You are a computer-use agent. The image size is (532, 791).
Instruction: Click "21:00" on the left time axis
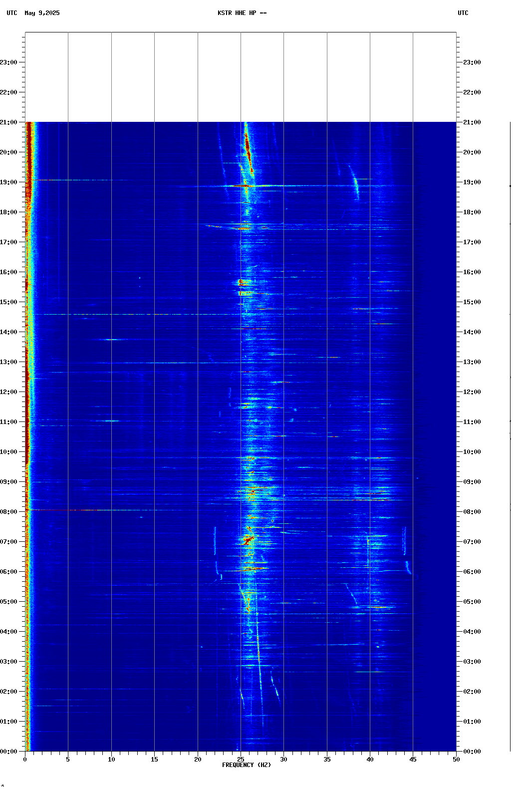[x=8, y=122]
